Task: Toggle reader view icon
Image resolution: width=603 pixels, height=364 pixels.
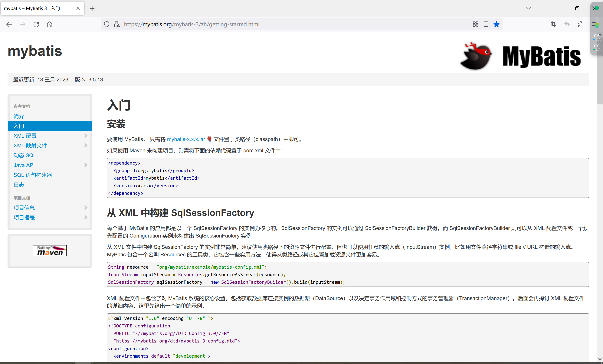Action: pyautogui.click(x=486, y=24)
